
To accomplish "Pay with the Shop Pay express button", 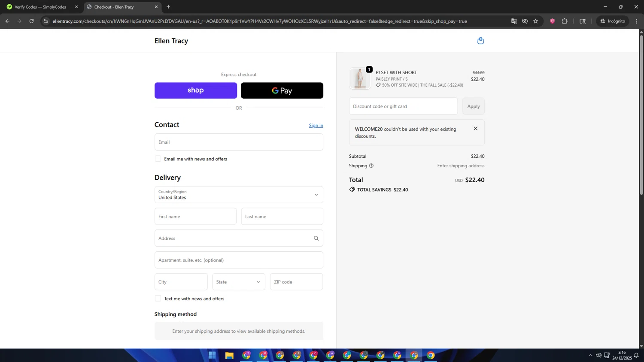I will click(x=196, y=90).
